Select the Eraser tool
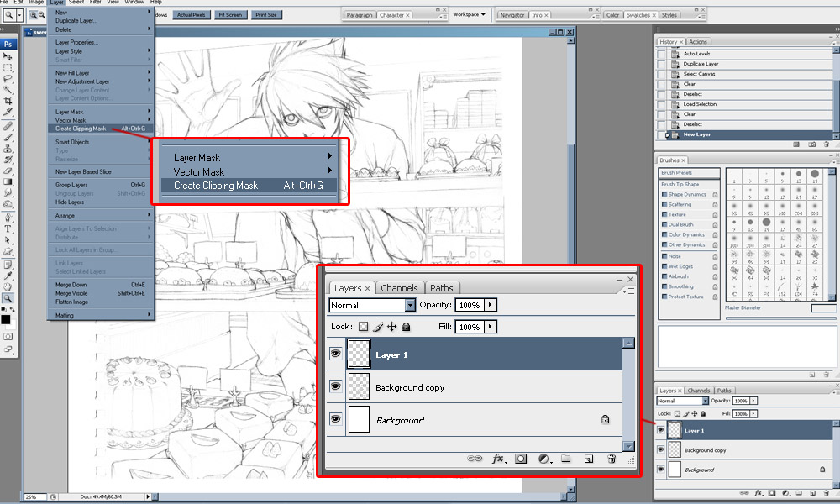840x504 pixels. 8,171
